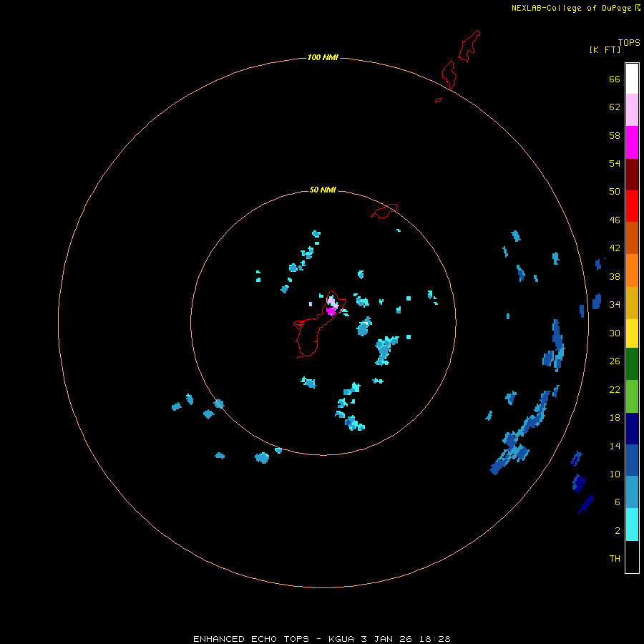This screenshot has height=644, width=644.
Task: Click the light green legend swatch
Action: point(632,396)
